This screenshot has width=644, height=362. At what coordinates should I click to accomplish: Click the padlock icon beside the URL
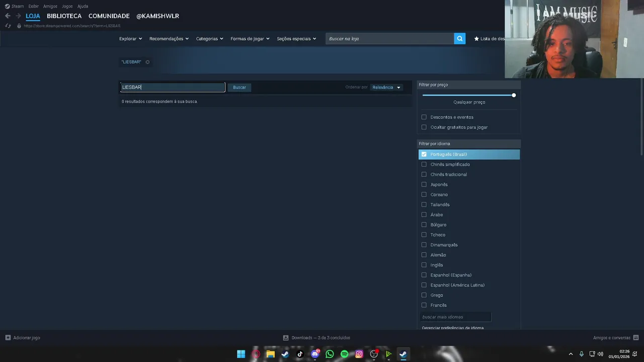tap(19, 26)
